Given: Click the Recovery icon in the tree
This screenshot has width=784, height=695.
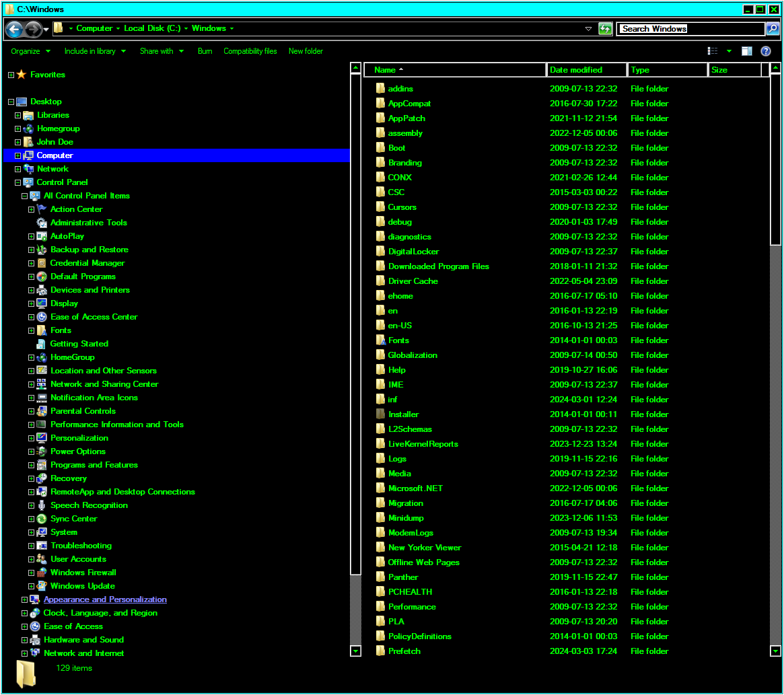Looking at the screenshot, I should [x=42, y=478].
